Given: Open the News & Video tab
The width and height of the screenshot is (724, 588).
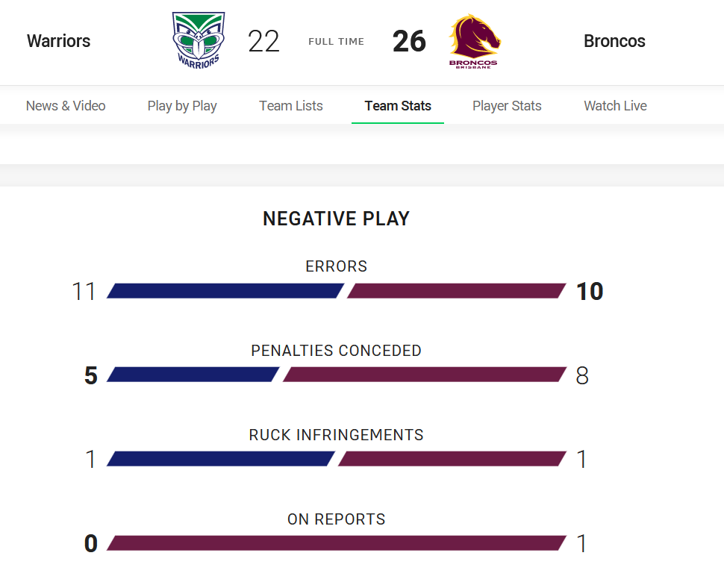Looking at the screenshot, I should pyautogui.click(x=66, y=106).
